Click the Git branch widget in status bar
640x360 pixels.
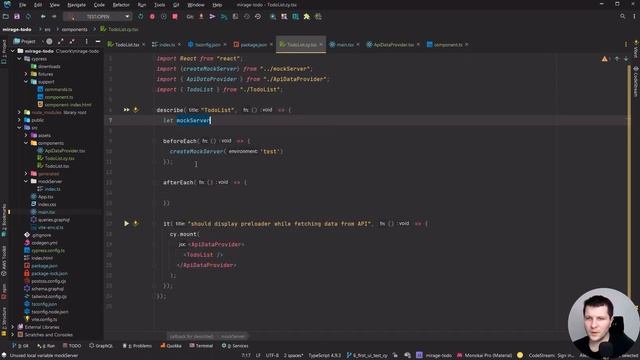pos(367,355)
